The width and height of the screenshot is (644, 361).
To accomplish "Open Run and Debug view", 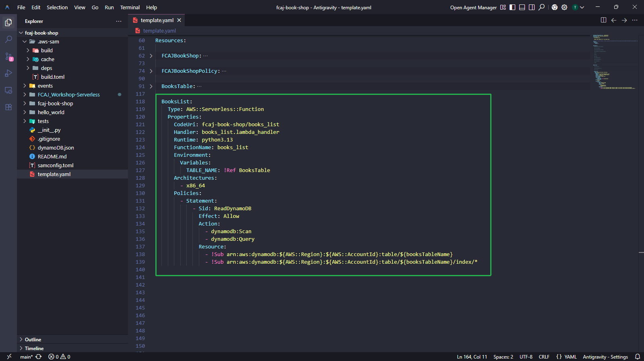I will (8, 74).
